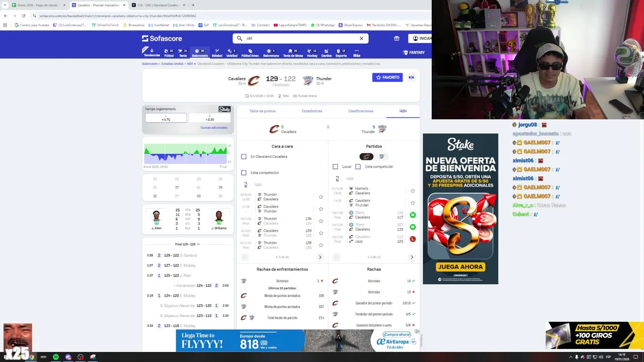Click the green W badge for 115-117 game
Screen dimensions: 644x362
pyautogui.click(x=413, y=215)
